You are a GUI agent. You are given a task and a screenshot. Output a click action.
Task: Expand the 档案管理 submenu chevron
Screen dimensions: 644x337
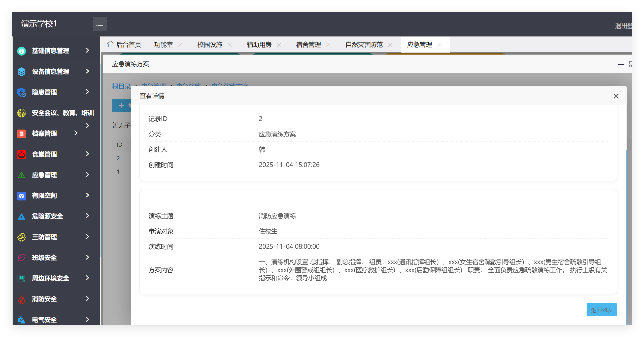click(x=76, y=133)
